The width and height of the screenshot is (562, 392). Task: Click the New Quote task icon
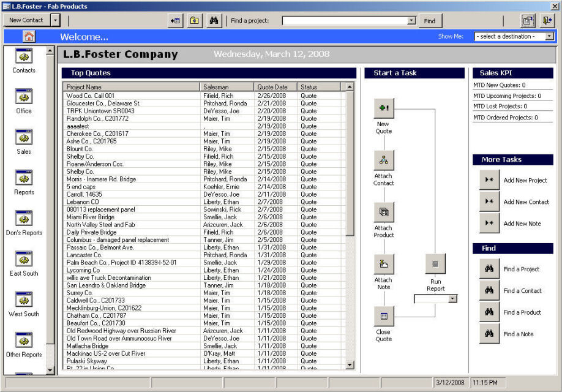pos(384,108)
